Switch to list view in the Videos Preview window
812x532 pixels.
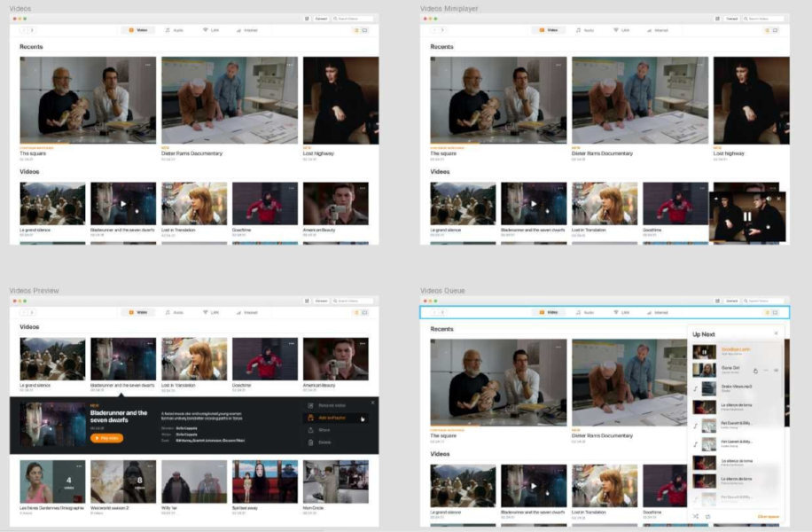[364, 313]
